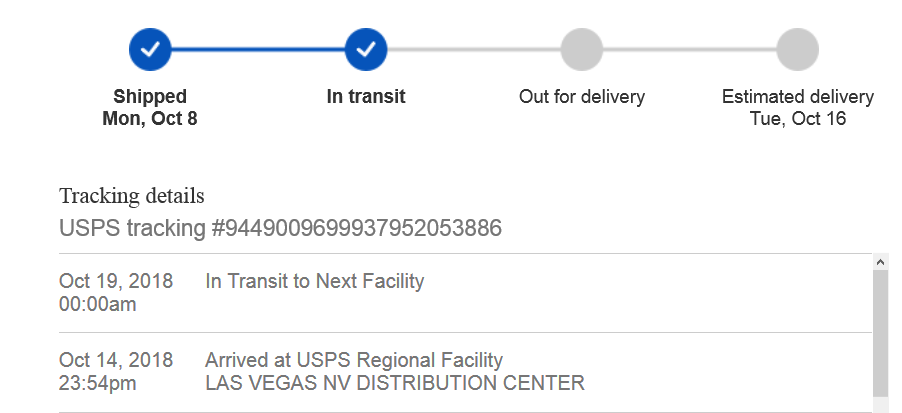Click the tracking details scrollbar thumb
The height and width of the screenshot is (413, 902).
880,333
